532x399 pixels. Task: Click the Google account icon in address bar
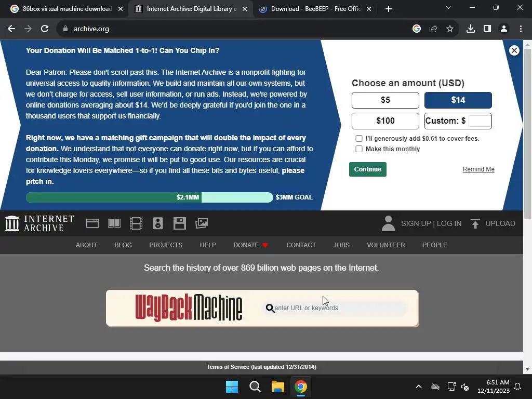(x=416, y=29)
